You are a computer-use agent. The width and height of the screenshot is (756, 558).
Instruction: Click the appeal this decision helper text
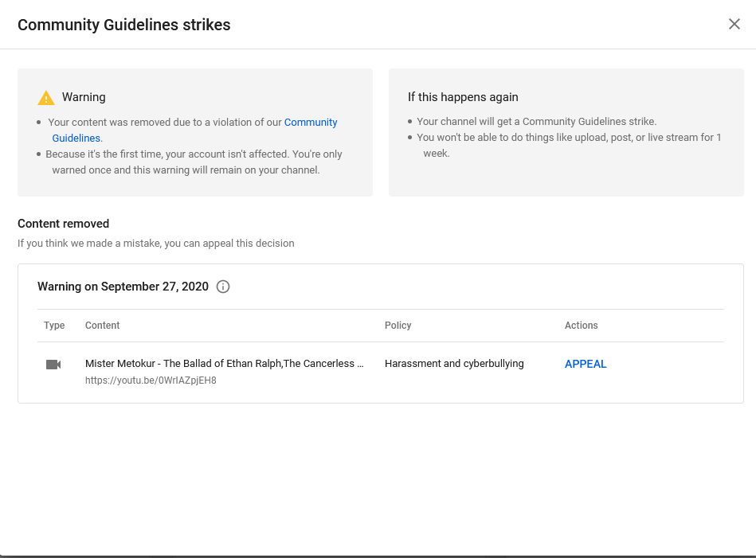coord(155,244)
